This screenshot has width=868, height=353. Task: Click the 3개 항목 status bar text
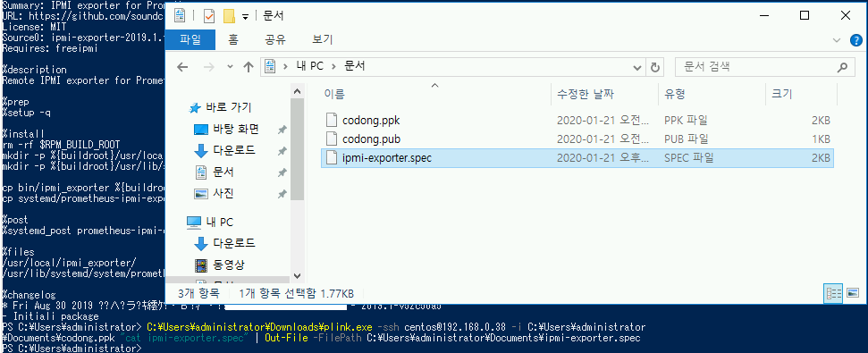198,293
